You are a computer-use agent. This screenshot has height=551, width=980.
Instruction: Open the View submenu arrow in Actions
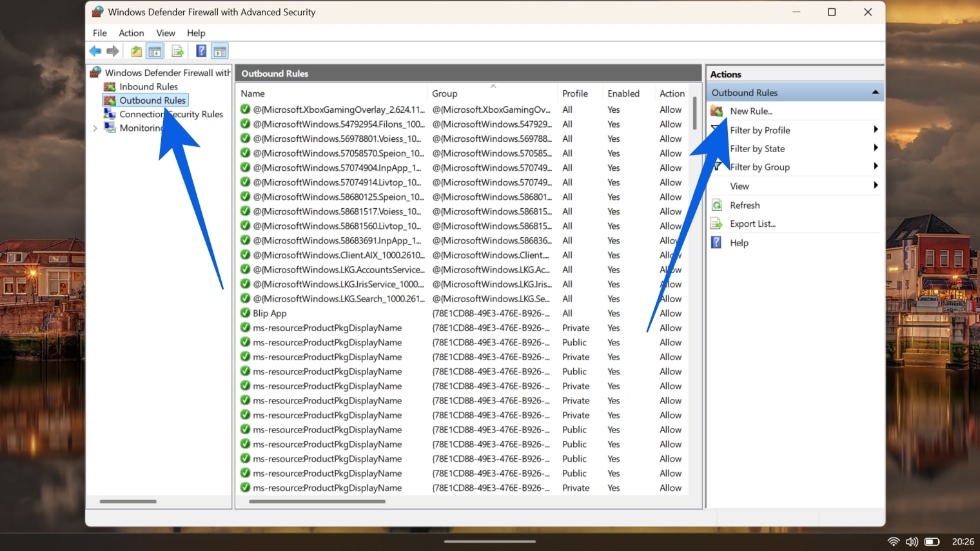(876, 186)
